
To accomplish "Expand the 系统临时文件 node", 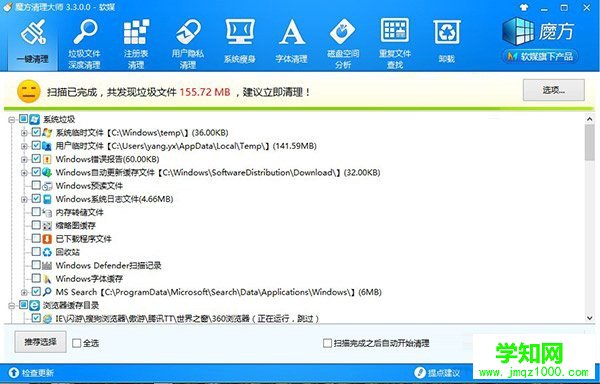I will pos(24,133).
